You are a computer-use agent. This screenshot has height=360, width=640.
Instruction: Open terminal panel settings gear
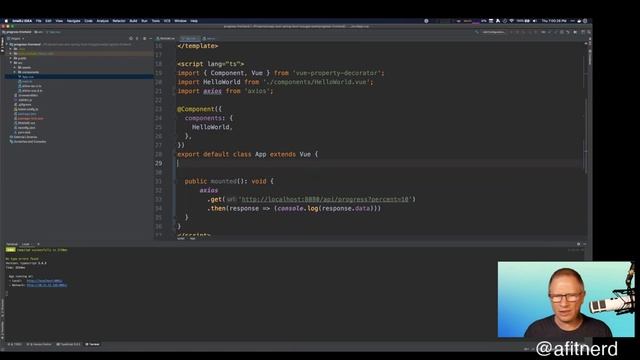(578, 244)
